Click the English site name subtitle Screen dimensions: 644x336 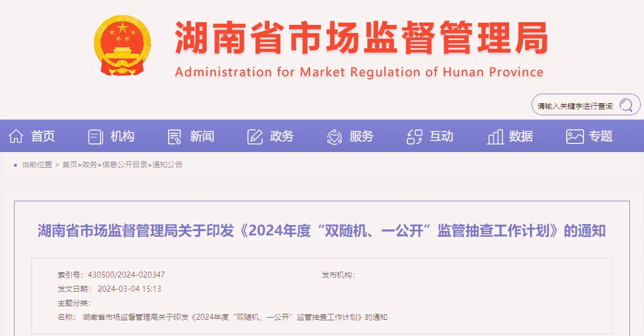[x=359, y=72]
